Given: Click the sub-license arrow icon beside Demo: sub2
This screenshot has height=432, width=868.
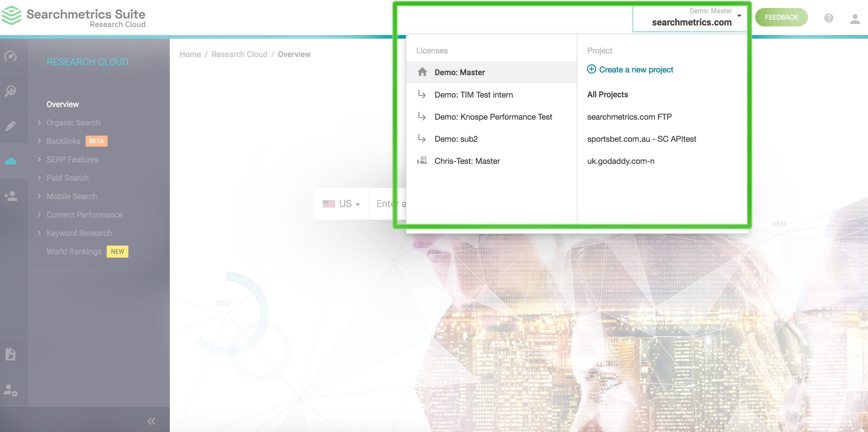Looking at the screenshot, I should point(422,138).
